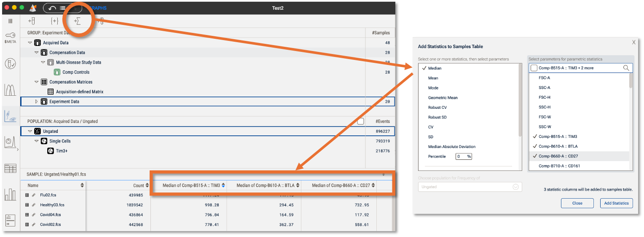Toggle the select-all parameters checkbox
The image size is (644, 237).
(x=534, y=68)
